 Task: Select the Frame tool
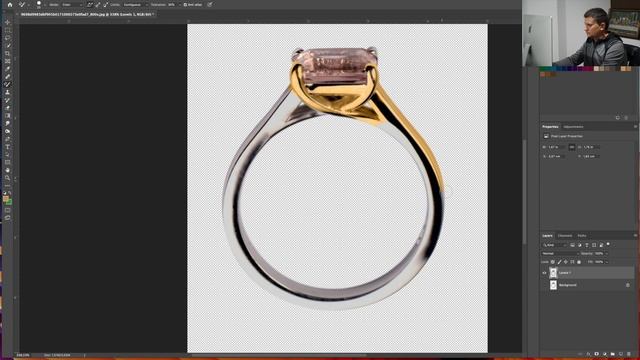coord(7,61)
